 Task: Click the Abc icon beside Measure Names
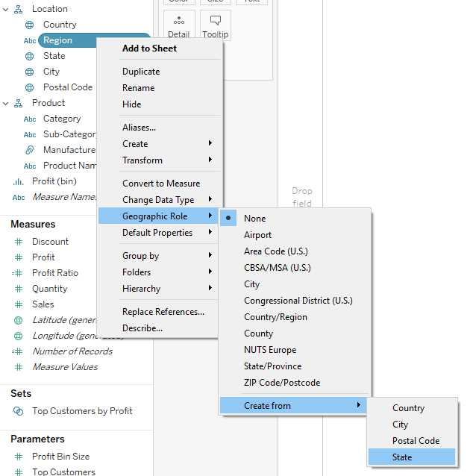click(19, 197)
